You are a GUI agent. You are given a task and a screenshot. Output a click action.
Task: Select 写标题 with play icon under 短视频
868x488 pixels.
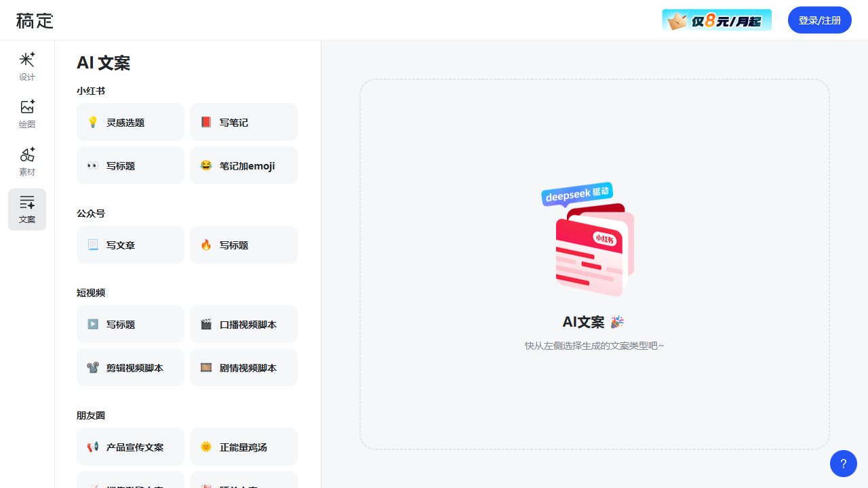(130, 324)
